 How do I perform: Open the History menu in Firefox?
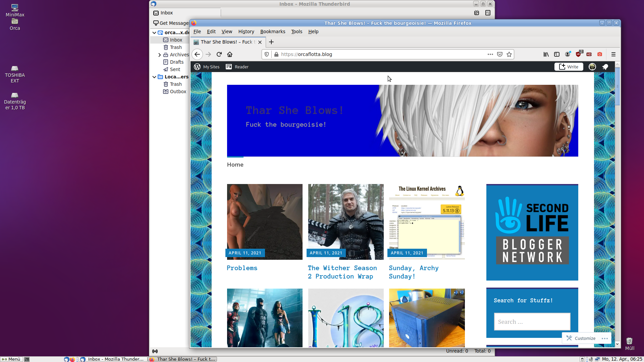246,32
